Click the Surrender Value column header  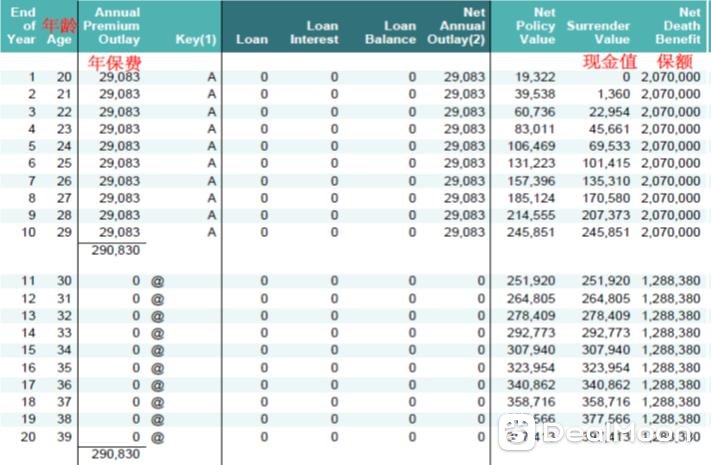coord(598,33)
